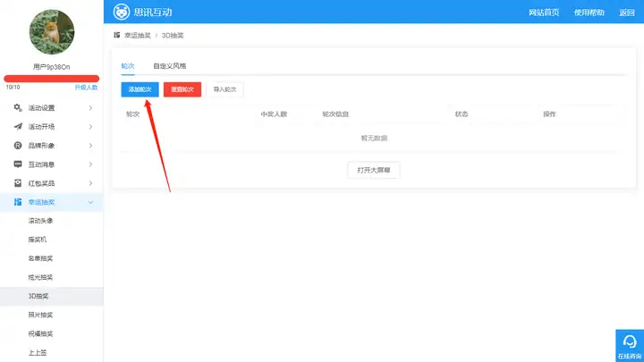The image size is (644, 362).
Task: Open the 在线咨询 headset chat widget
Action: [x=630, y=346]
